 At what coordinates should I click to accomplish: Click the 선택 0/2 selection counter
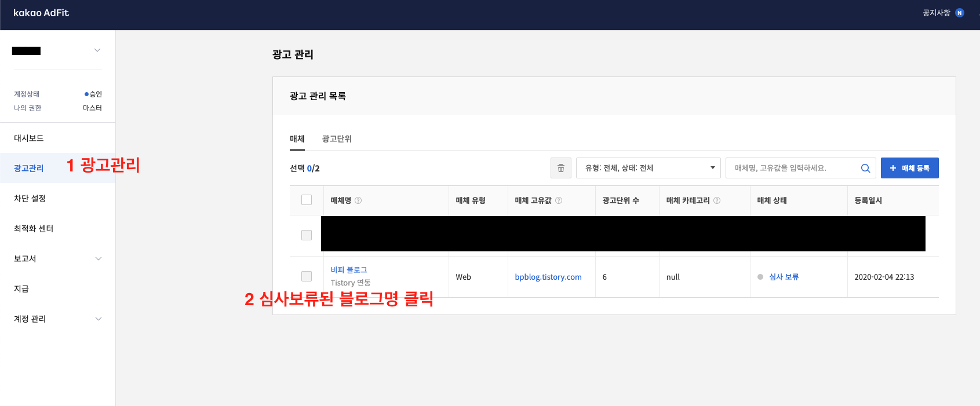[x=305, y=168]
